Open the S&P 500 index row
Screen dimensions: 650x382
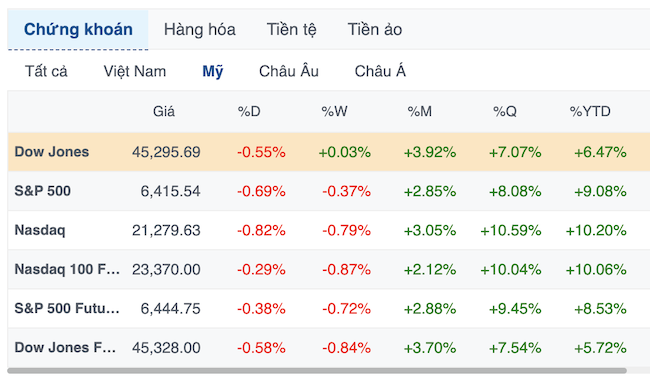329,191
